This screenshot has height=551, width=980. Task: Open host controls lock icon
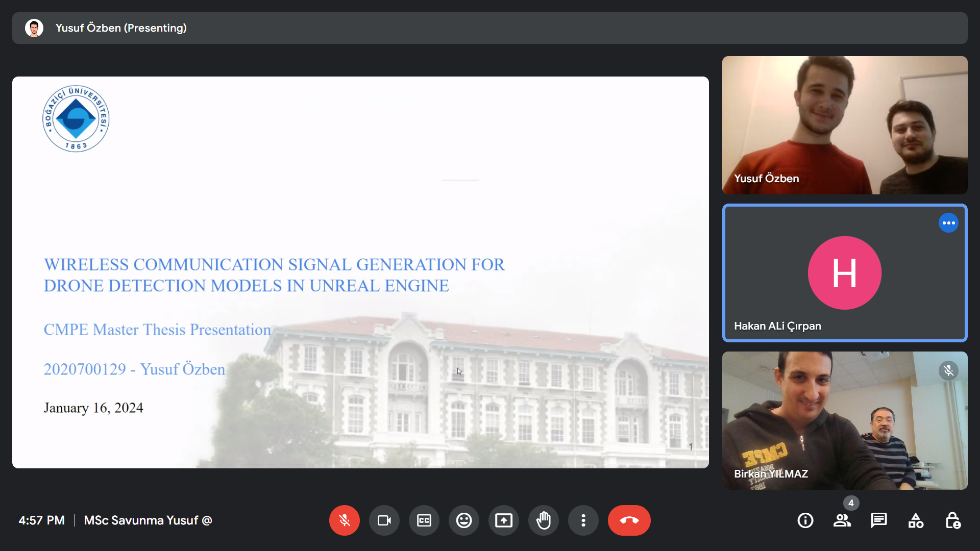click(x=952, y=520)
